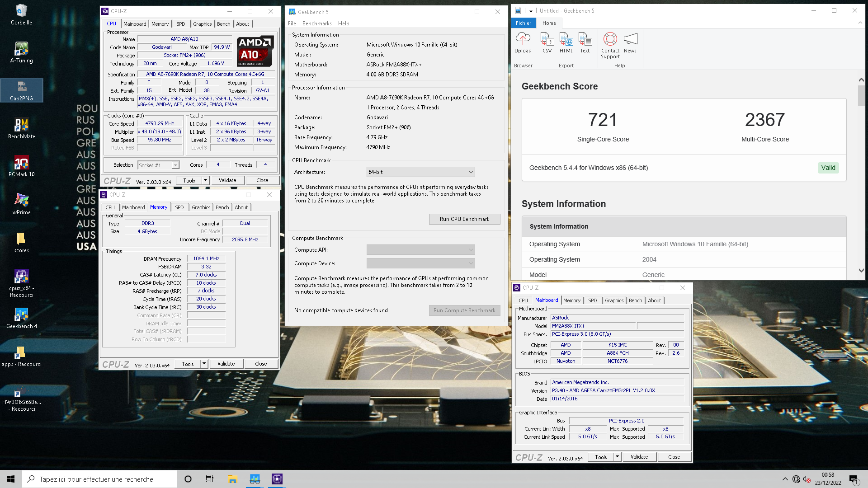
Task: Click Validate in Mainboard CPU-Z window
Action: (x=639, y=457)
